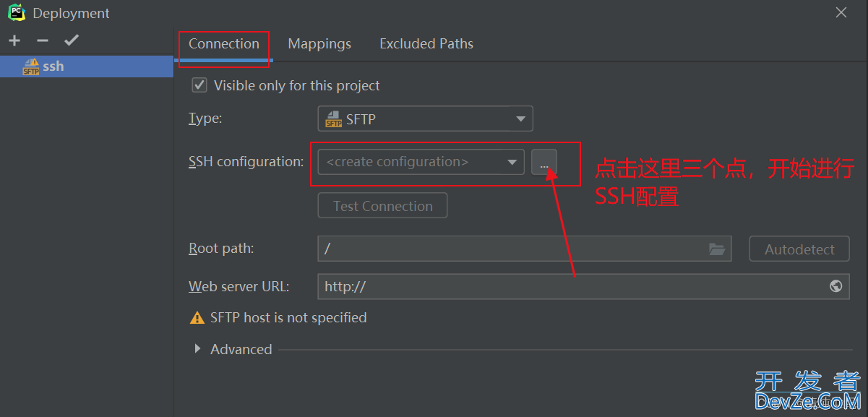Switch to the Mappings tab
The image size is (868, 417).
[319, 44]
